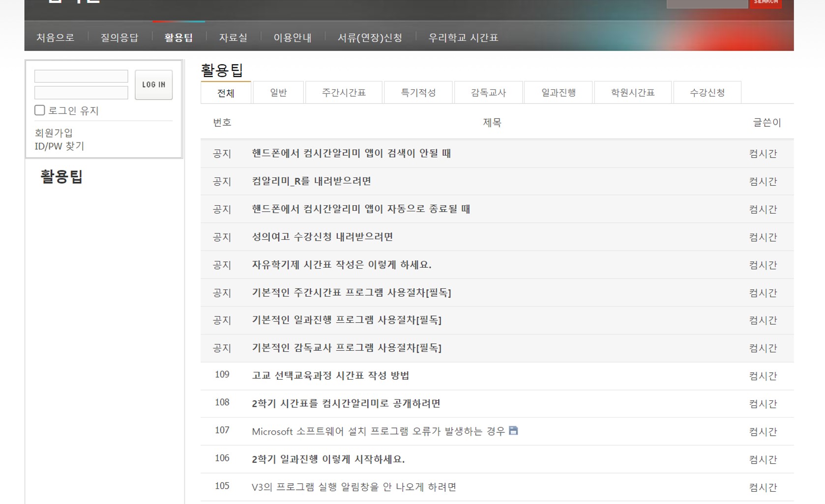The image size is (825, 504).
Task: Click author 컴시간 on post 105 row
Action: pos(763,487)
